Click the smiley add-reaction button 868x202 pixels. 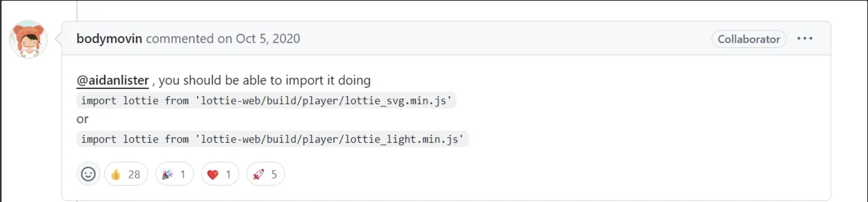click(88, 174)
